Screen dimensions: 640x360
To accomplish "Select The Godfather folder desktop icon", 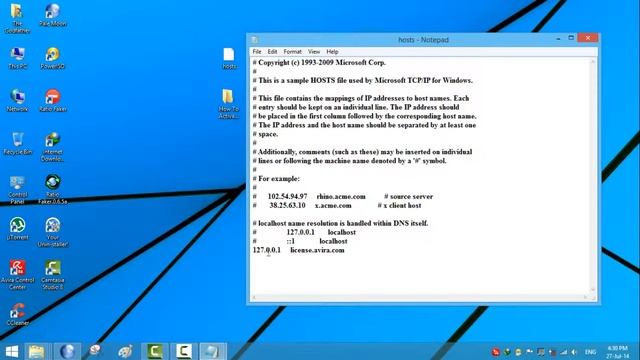I will 17,18.
